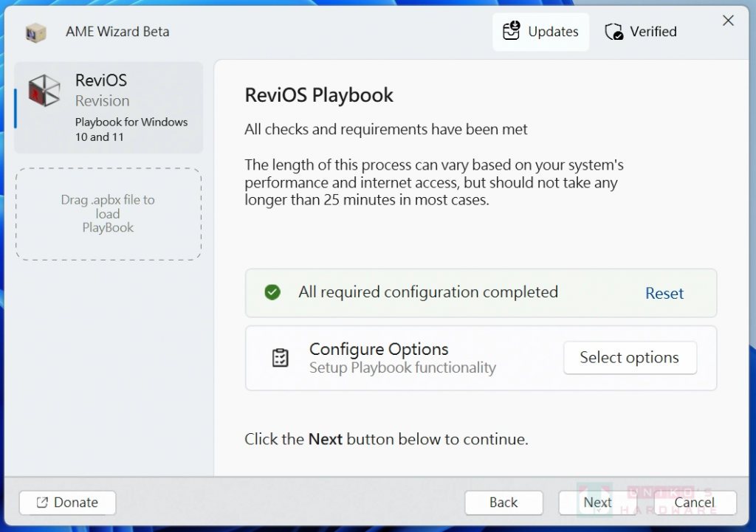Go Back to the previous step
The image size is (756, 532).
point(504,502)
